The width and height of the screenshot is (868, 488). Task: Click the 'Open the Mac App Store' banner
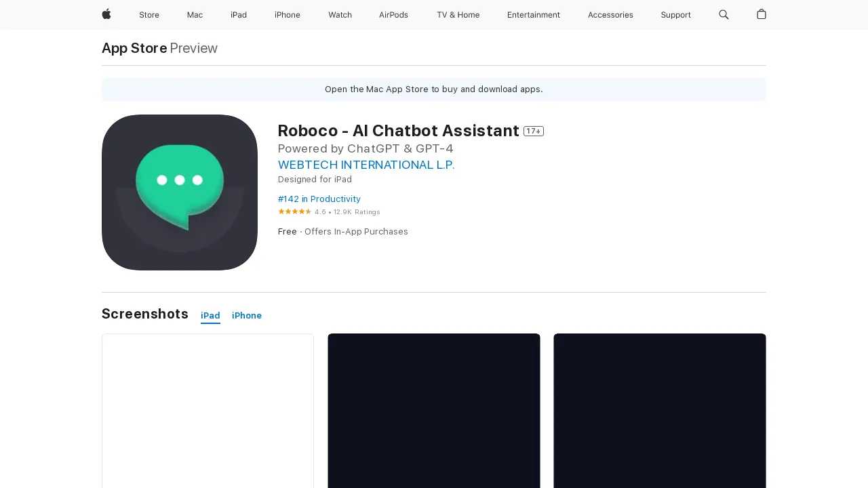click(x=434, y=89)
